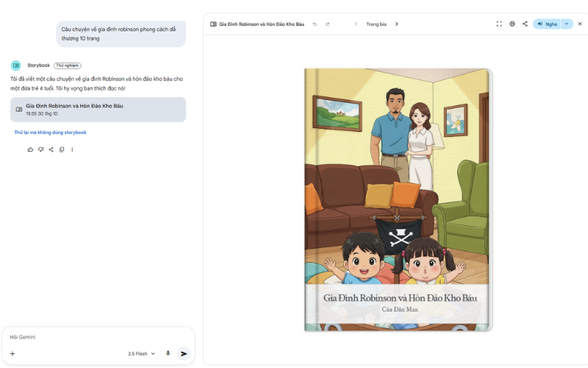Go to previous page with left chevron
The width and height of the screenshot is (588, 368).
[x=356, y=24]
